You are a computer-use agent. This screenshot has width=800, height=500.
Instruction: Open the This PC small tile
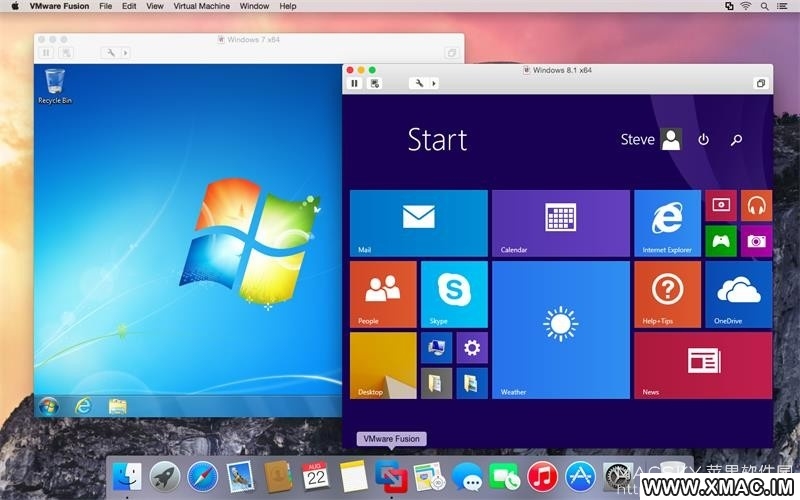point(436,347)
